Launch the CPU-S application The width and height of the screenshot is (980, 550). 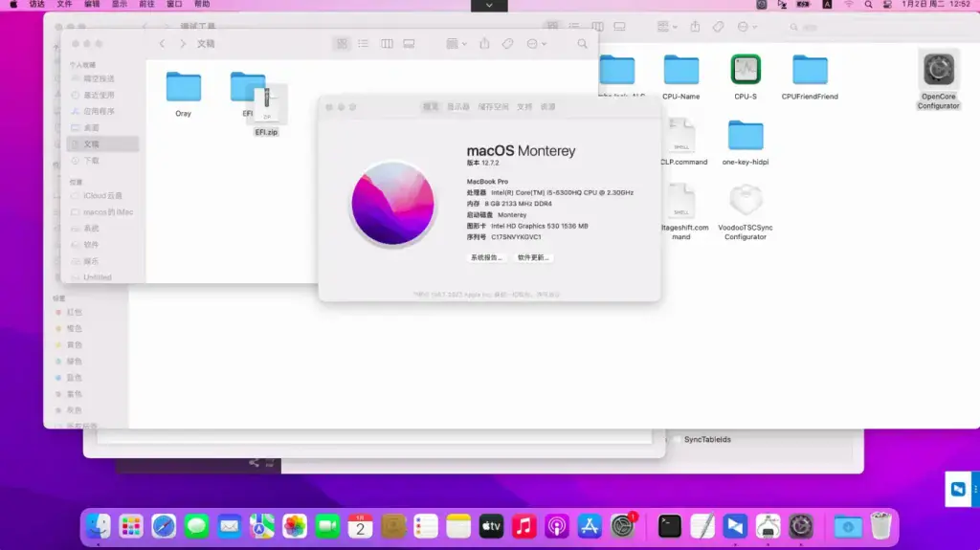(745, 70)
